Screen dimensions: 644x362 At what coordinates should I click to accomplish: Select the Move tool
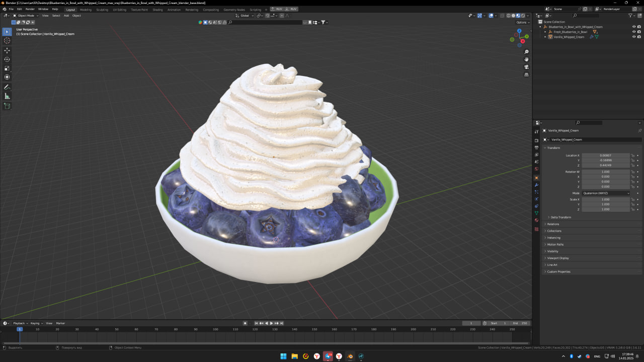click(x=7, y=50)
